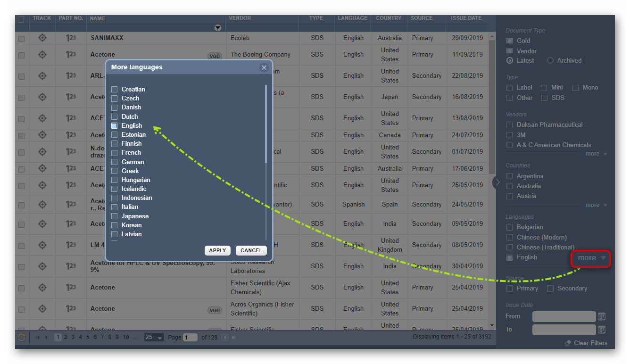630x364 pixels.
Task: Go to the next page with the arrow icon
Action: coord(224,337)
